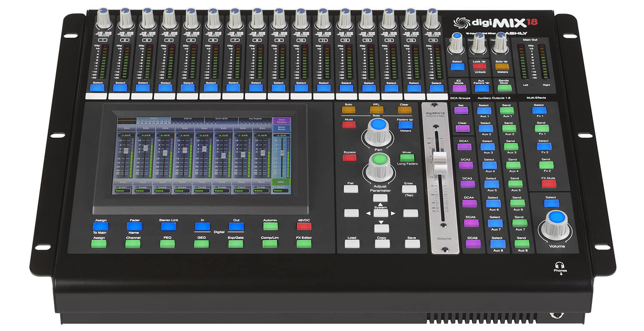Screen dimensions: 644x331
Task: Hit the purple DCA Groups Set button
Action: [462, 110]
